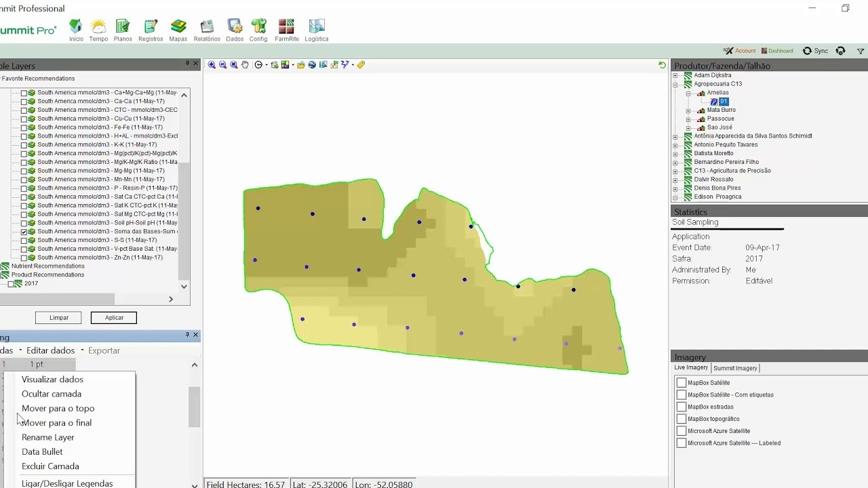
Task: Click the yellow tag label tool
Action: click(x=361, y=65)
